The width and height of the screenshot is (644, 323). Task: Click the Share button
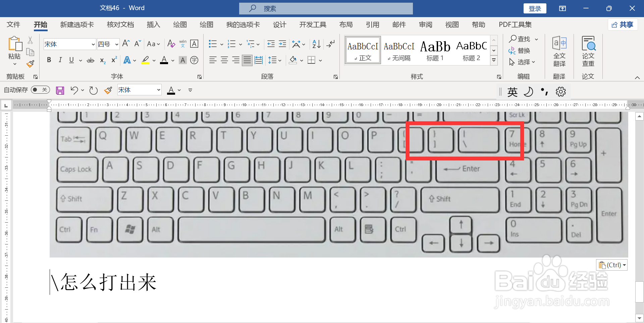(623, 25)
